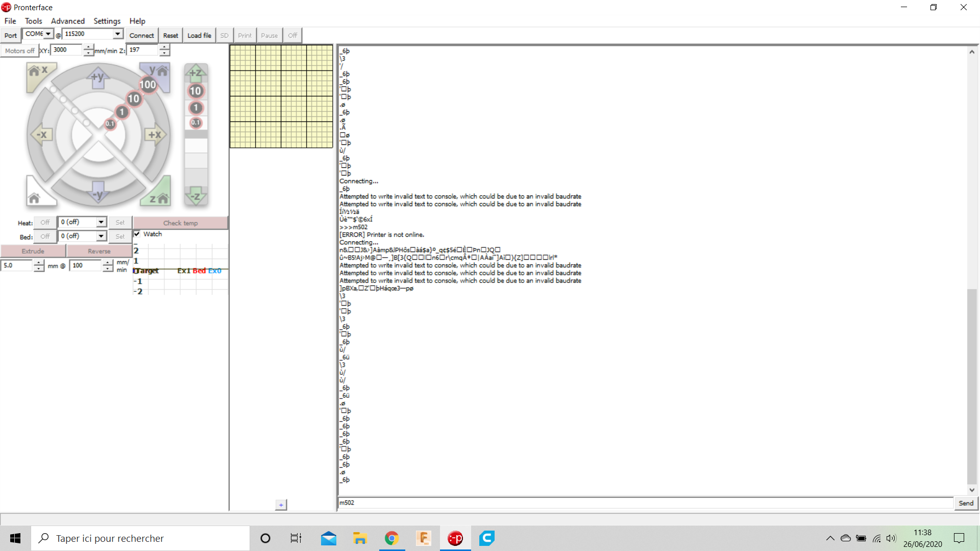Open the COM port dropdown

[x=48, y=34]
